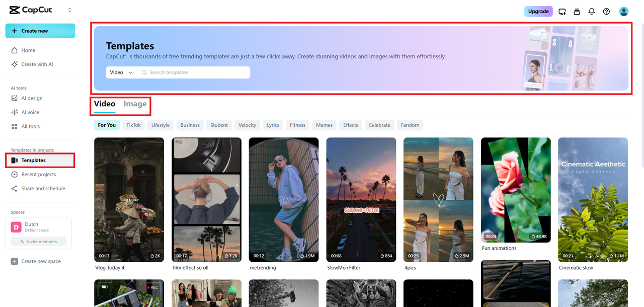This screenshot has height=307, width=644.
Task: Go to Recent projects
Action: [38, 174]
